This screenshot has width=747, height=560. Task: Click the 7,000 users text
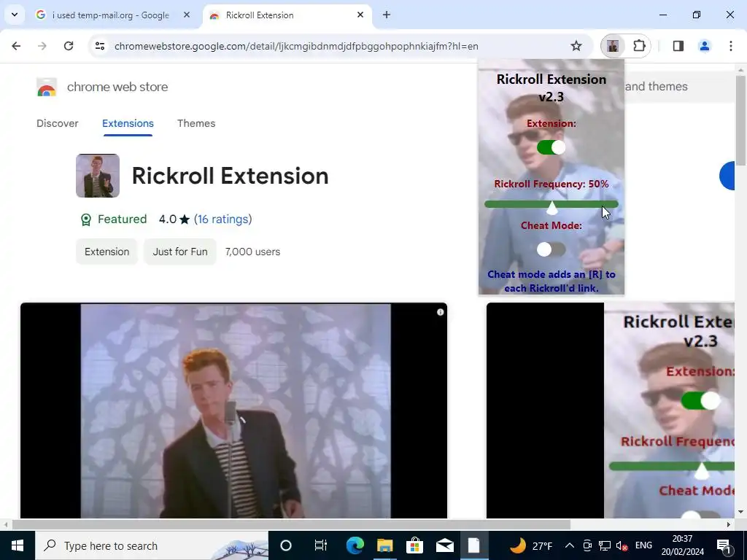(x=252, y=252)
